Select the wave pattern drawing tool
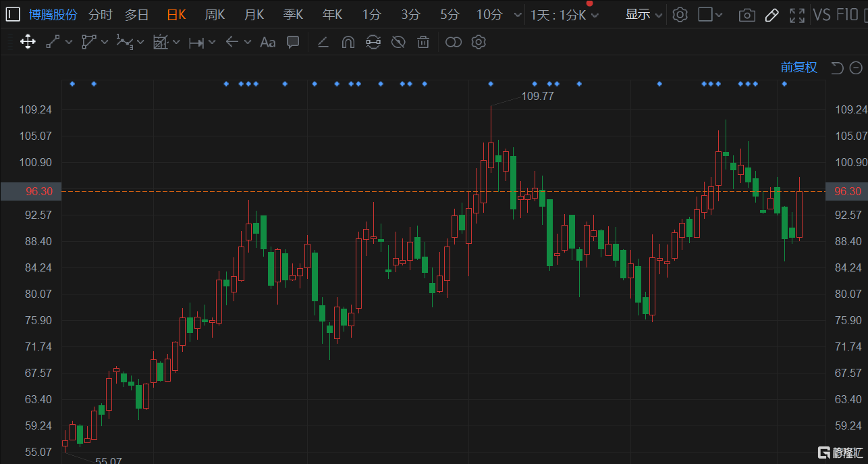This screenshot has width=868, height=464. (124, 43)
